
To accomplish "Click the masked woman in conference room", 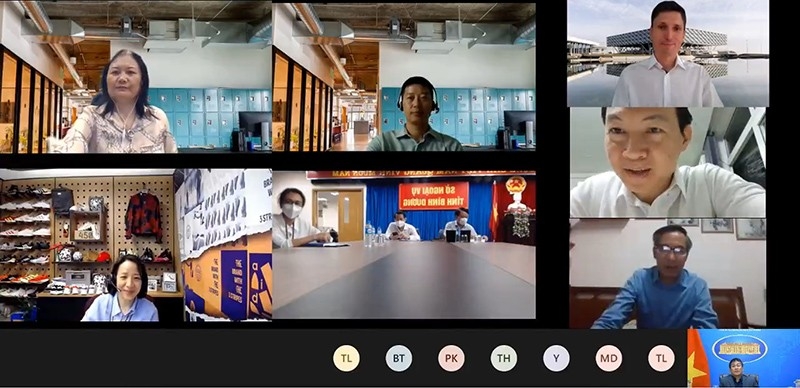I will point(296,218).
